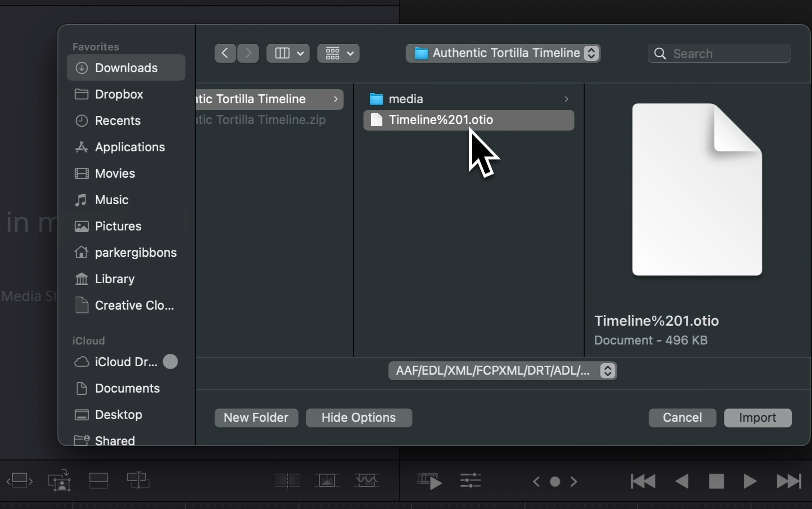Open parkergibbons home folder

click(x=126, y=253)
